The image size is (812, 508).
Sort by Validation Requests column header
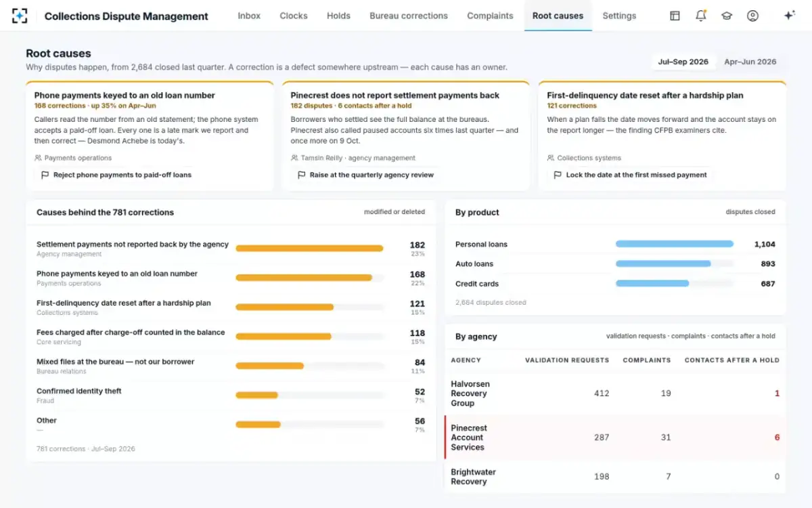567,360
